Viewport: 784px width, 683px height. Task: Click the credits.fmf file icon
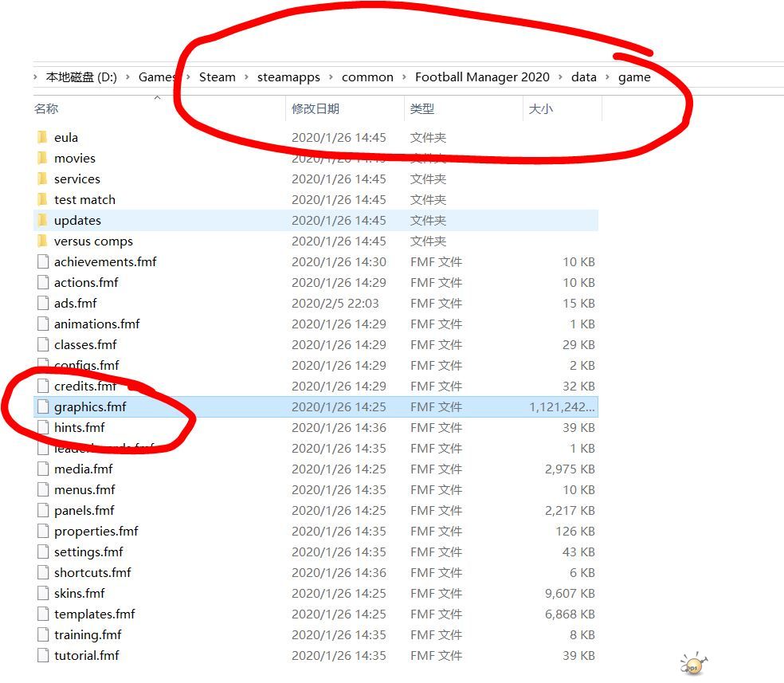point(43,386)
